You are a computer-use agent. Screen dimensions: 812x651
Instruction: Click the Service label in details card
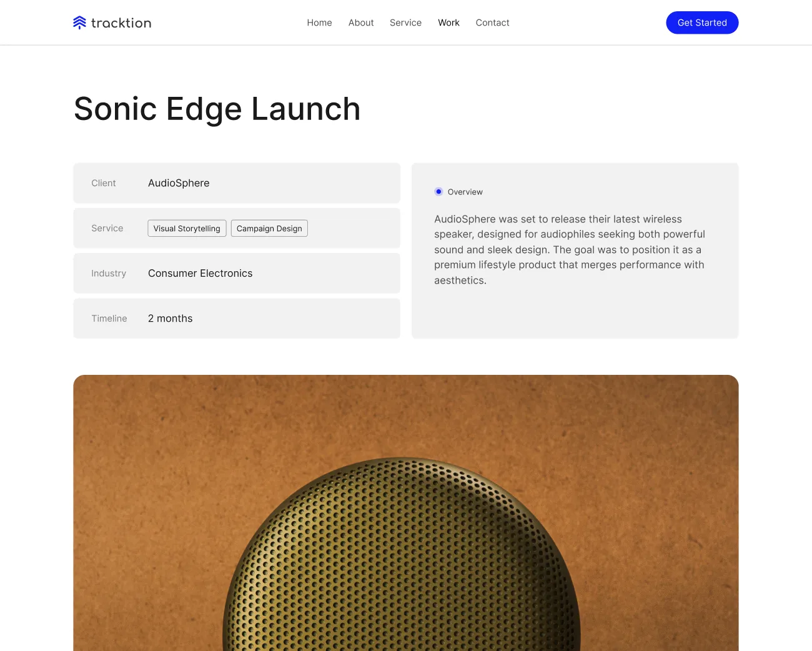pyautogui.click(x=107, y=228)
